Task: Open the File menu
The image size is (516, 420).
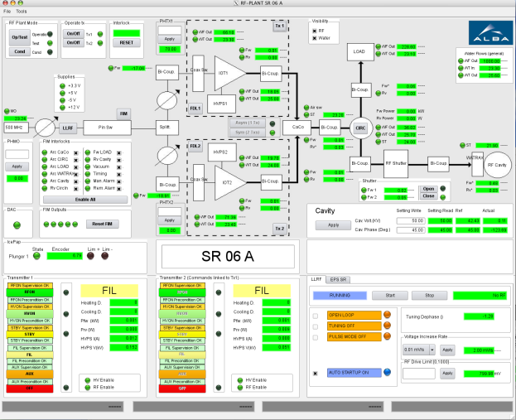Action: (x=7, y=12)
